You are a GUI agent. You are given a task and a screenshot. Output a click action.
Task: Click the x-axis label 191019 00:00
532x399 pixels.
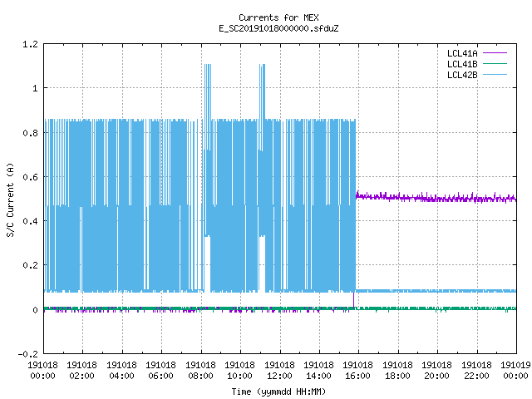(x=515, y=371)
